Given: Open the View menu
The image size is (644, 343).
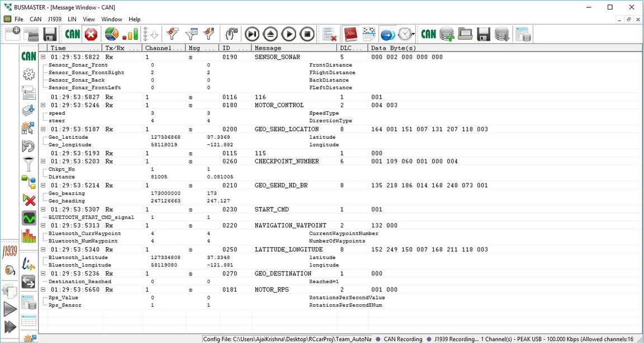Looking at the screenshot, I should (89, 19).
